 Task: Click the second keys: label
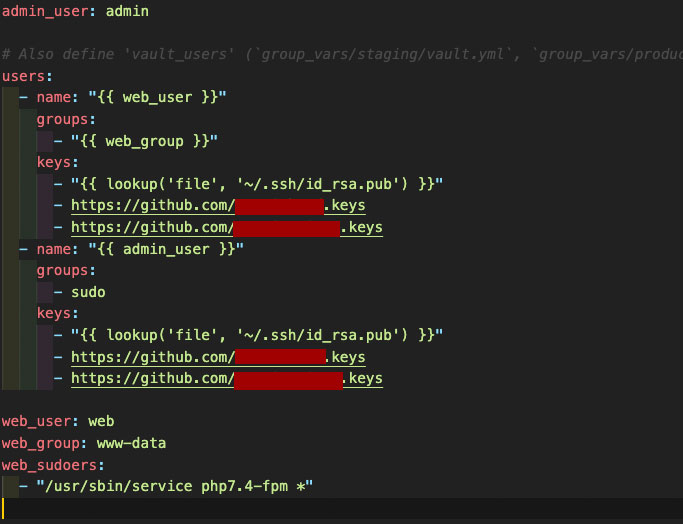[x=57, y=313]
